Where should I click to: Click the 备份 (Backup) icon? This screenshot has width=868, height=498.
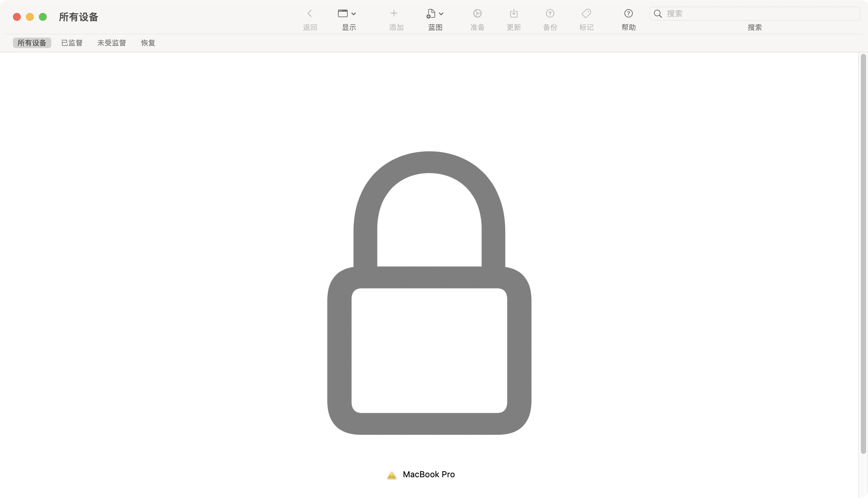tap(550, 13)
